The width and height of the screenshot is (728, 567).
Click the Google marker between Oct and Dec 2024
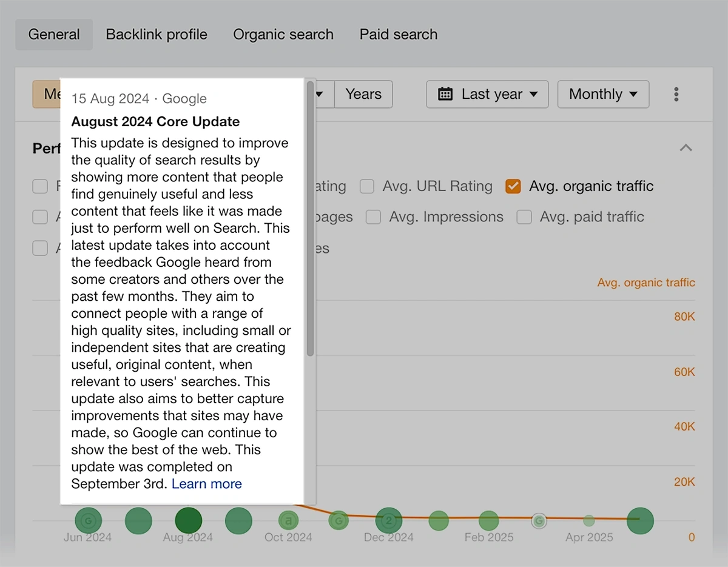click(x=339, y=520)
